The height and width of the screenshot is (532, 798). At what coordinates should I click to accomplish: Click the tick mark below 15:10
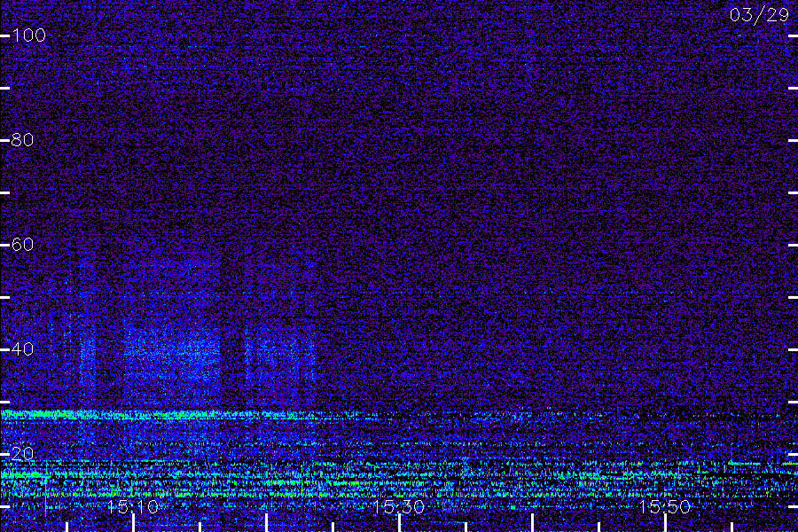(133, 523)
